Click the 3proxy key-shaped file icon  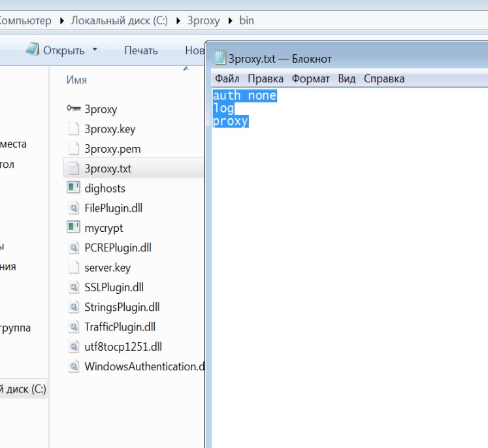click(74, 108)
